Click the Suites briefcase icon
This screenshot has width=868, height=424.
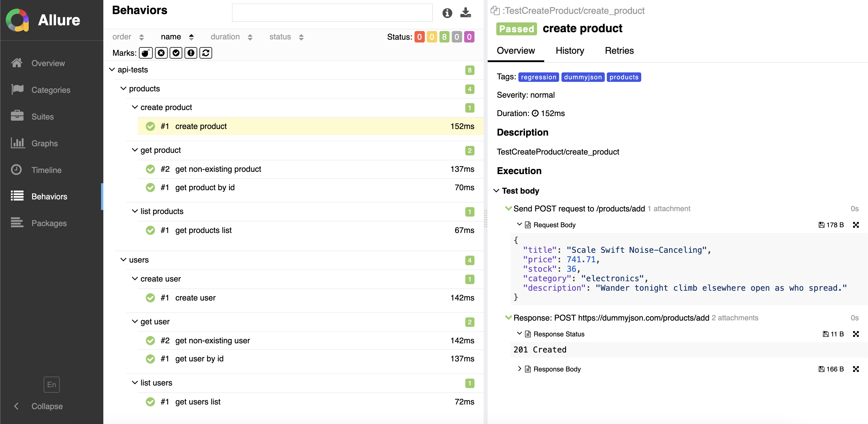[x=17, y=116]
